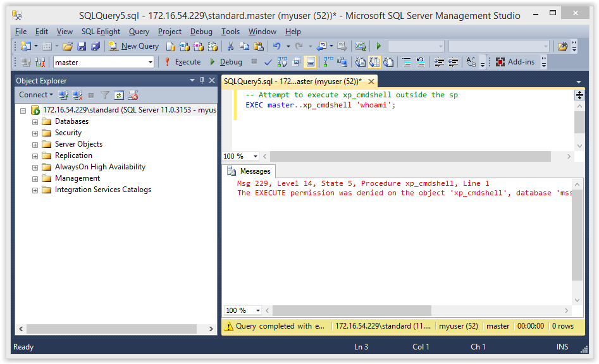Open the Query menu
The height and width of the screenshot is (364, 599).
[x=139, y=31]
